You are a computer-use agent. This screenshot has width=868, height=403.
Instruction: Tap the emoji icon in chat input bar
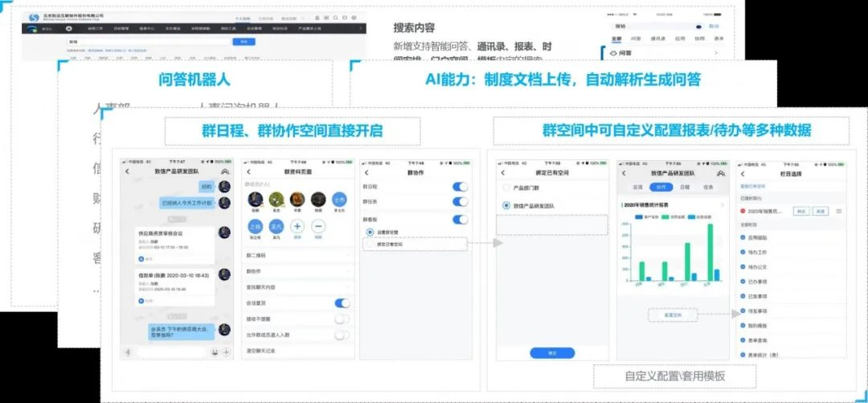[x=215, y=352]
